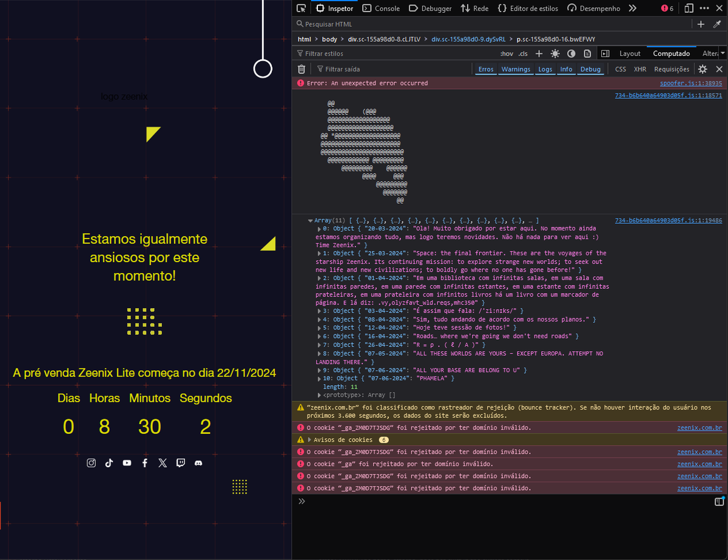728x560 pixels.
Task: Open the YouTube social link
Action: [x=127, y=463]
